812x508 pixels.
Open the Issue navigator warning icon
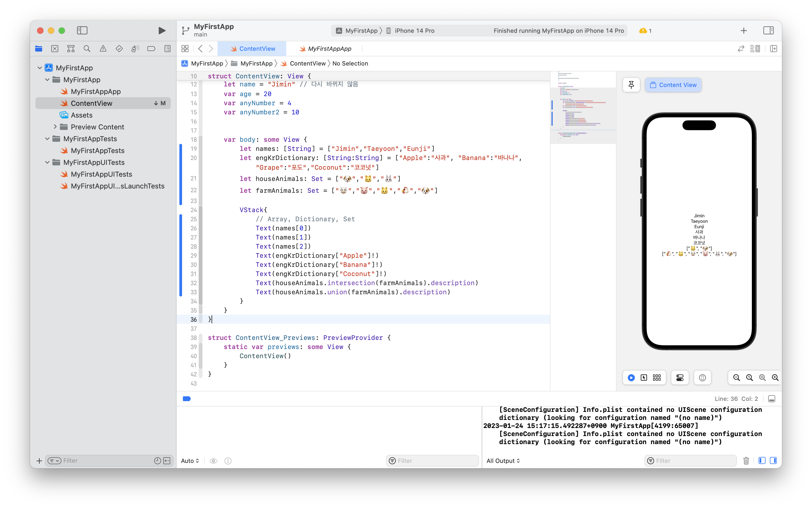pyautogui.click(x=103, y=49)
